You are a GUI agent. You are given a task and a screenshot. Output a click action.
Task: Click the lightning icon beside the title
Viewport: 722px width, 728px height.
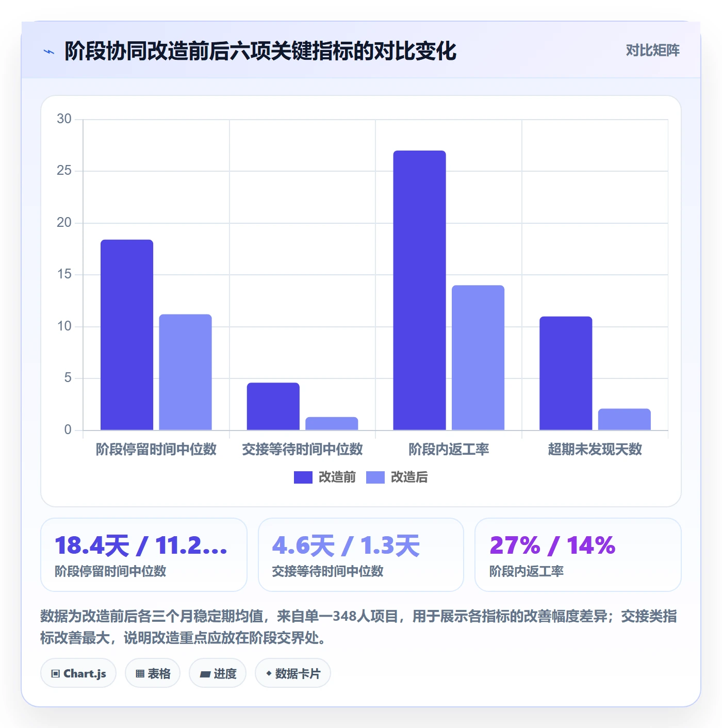tap(49, 52)
